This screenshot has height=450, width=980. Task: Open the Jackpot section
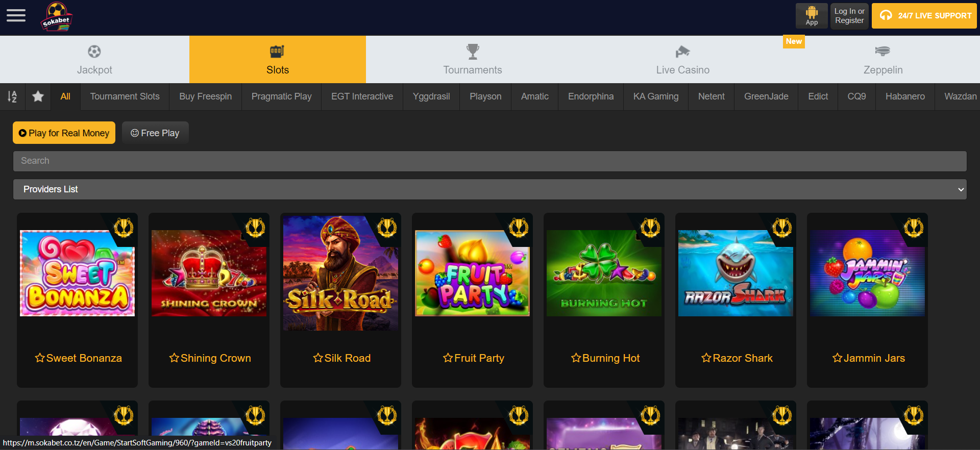pos(94,59)
